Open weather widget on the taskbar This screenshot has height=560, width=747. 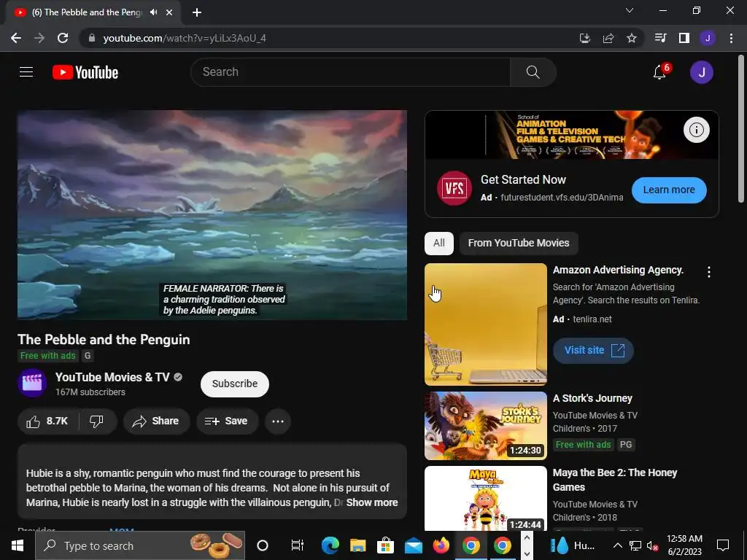(572, 545)
